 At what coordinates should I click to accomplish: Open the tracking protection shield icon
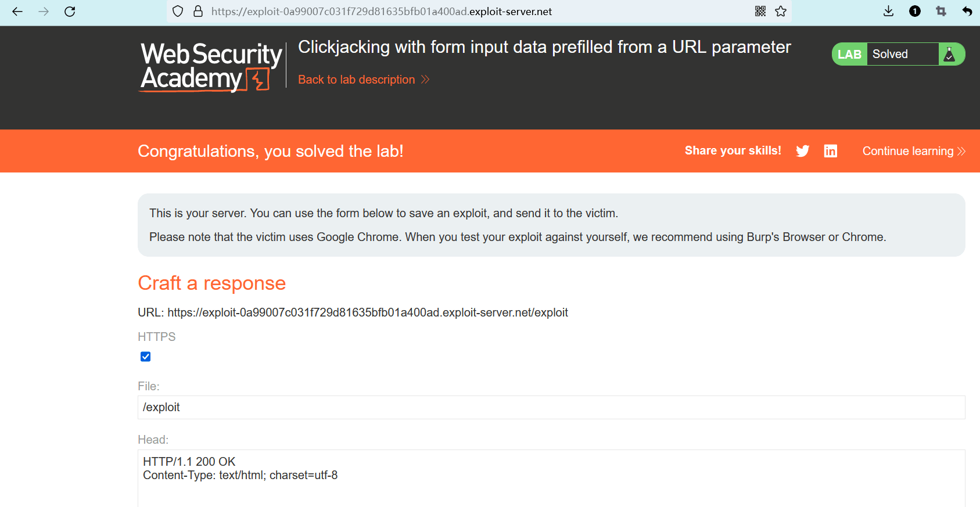click(x=178, y=12)
